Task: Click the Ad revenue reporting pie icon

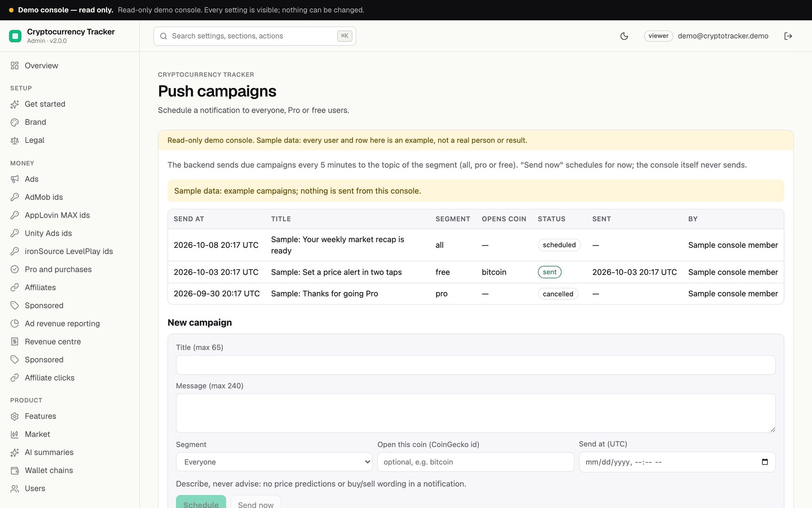Action: pyautogui.click(x=15, y=323)
